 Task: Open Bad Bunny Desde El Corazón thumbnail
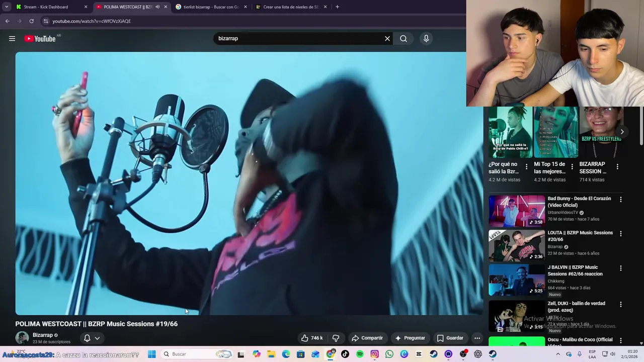coord(517,211)
